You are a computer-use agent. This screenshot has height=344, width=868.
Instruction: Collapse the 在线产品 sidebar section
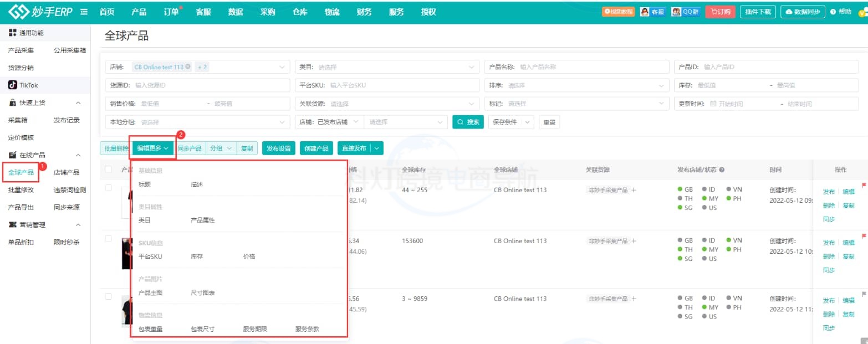coord(78,155)
